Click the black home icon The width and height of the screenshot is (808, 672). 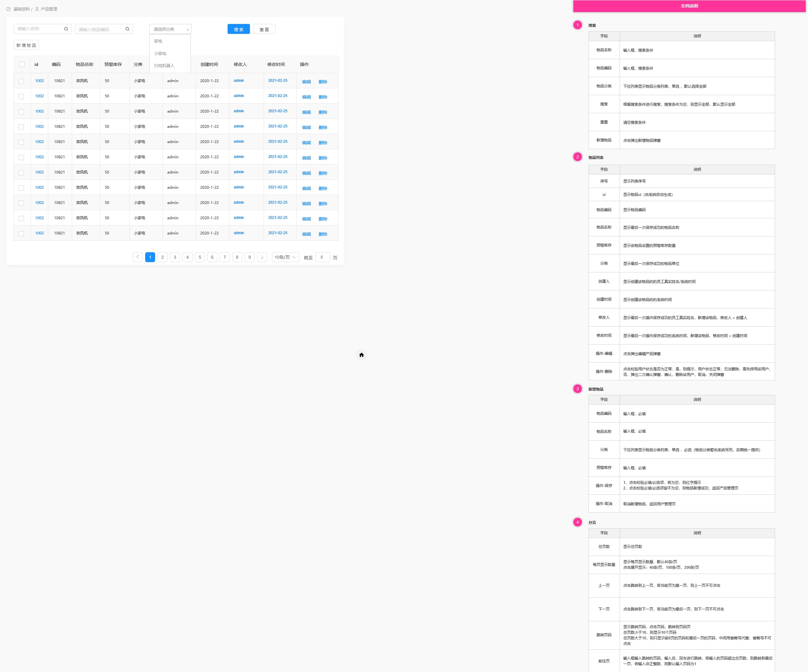pyautogui.click(x=361, y=355)
